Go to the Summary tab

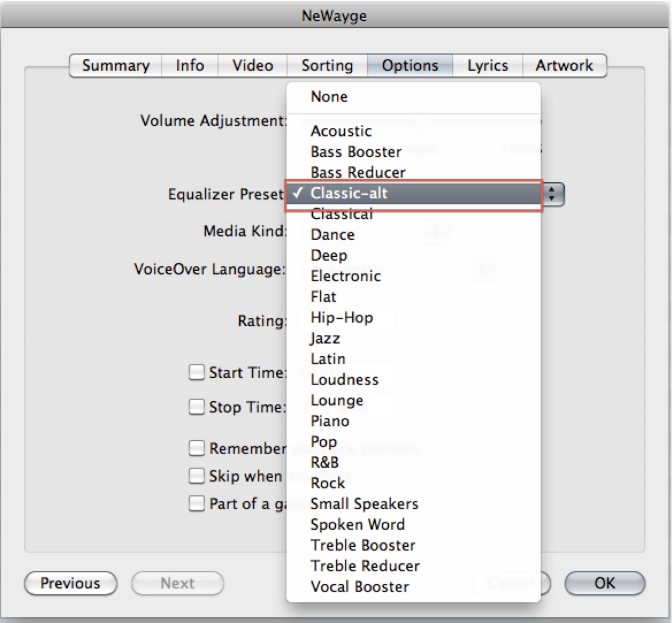point(116,66)
